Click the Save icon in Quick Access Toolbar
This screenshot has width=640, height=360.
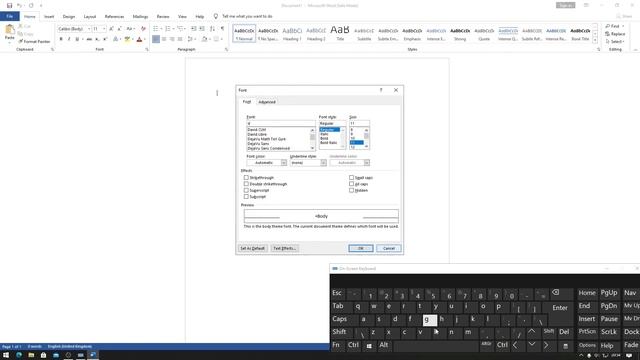click(9, 5)
